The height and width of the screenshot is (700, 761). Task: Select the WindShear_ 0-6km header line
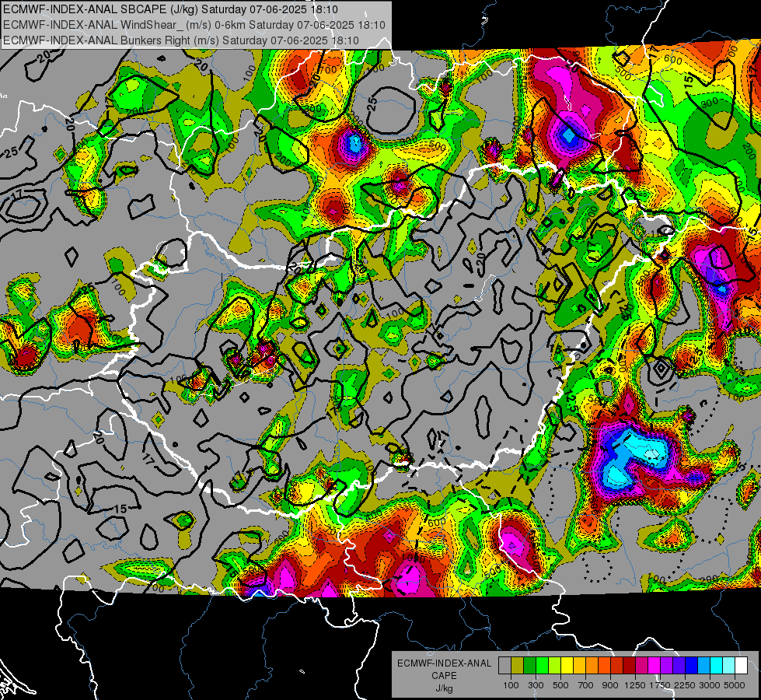194,25
